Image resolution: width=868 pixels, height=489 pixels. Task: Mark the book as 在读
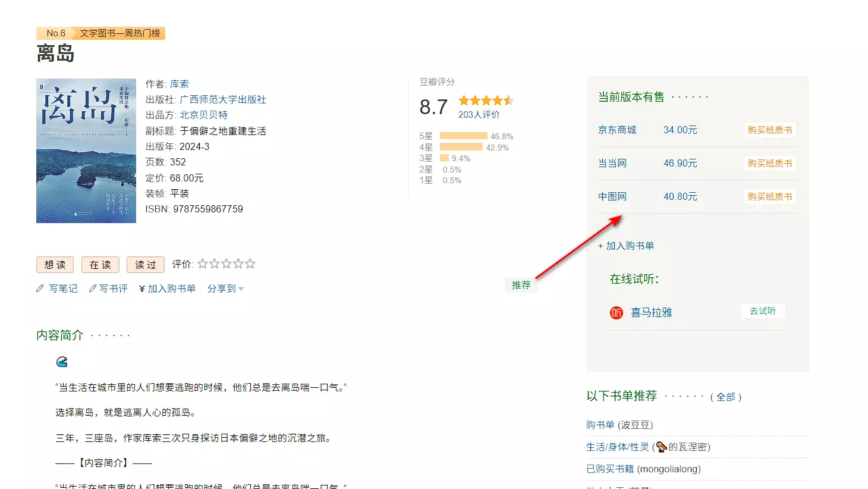(100, 265)
